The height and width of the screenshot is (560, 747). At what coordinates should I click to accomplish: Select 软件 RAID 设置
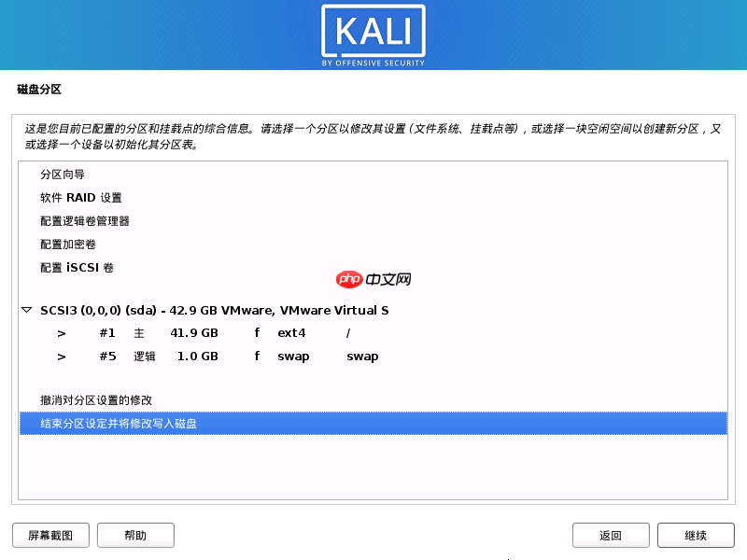pos(81,198)
